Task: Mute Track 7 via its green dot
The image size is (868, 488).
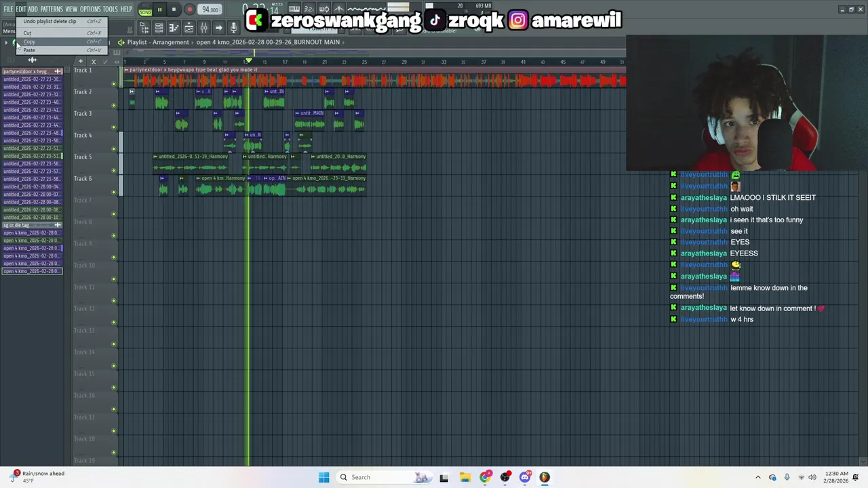Action: point(114,213)
